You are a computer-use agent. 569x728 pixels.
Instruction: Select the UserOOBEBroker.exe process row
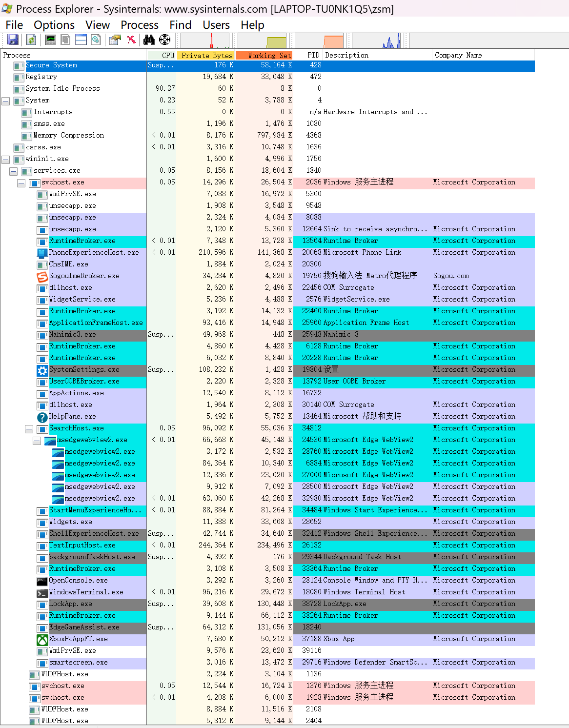[x=267, y=382]
